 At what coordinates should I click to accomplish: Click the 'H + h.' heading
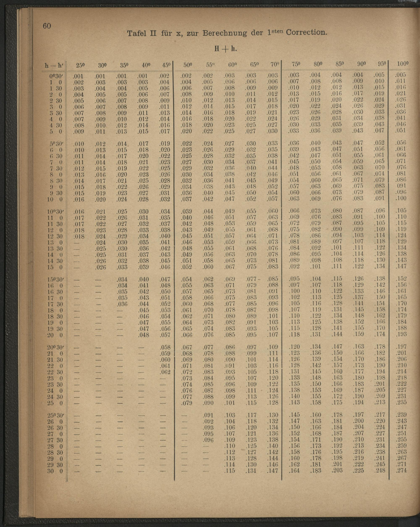point(226,49)
